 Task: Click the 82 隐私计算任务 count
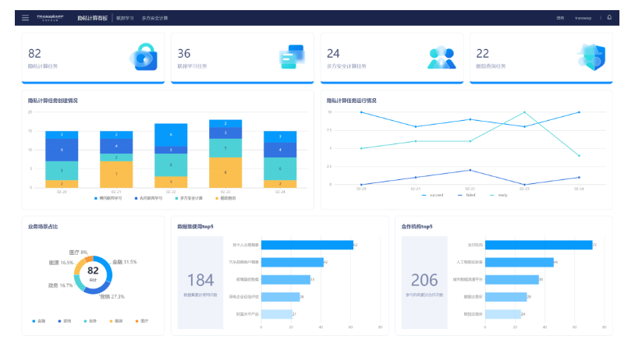pos(35,53)
